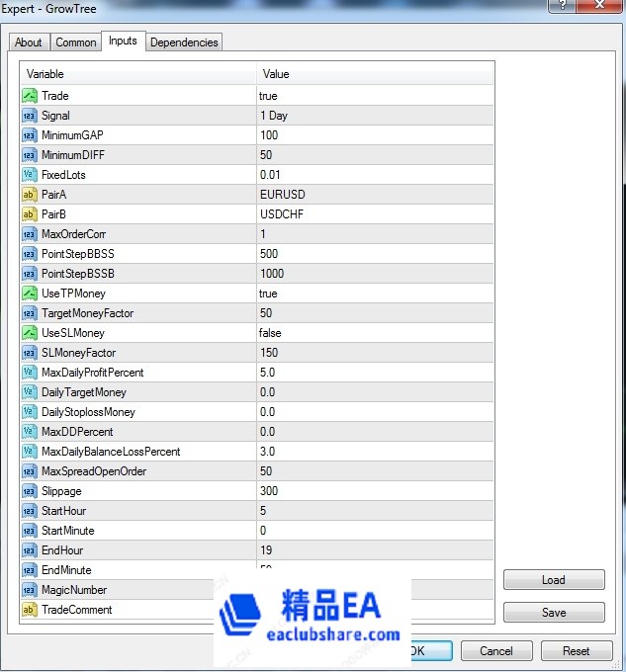
Task: Click the boolean icon beside UseTPMoney
Action: 30,294
